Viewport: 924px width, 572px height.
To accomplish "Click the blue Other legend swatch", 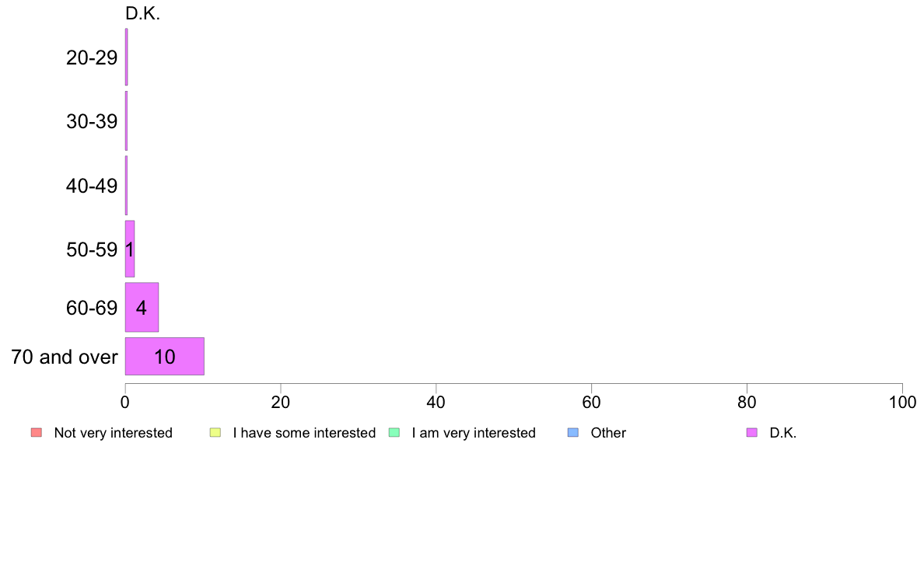I will [x=572, y=432].
